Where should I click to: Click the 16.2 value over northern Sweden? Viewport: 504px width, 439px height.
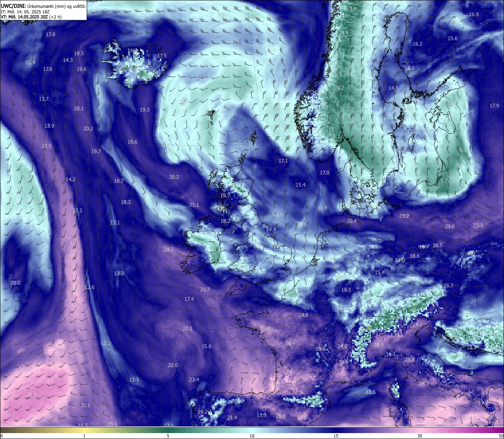(417, 44)
